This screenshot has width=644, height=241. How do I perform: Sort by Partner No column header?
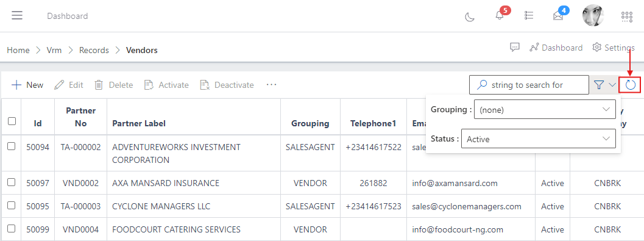point(81,117)
